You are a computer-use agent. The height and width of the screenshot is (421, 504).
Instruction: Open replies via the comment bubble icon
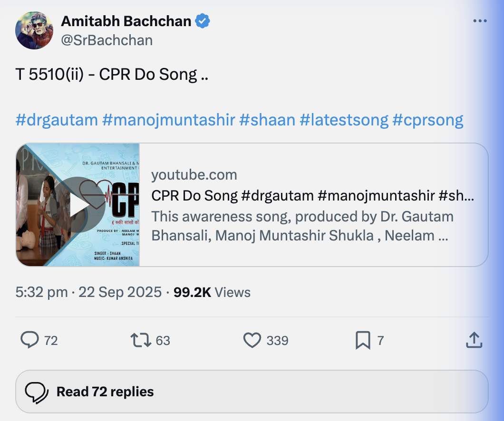coord(30,340)
